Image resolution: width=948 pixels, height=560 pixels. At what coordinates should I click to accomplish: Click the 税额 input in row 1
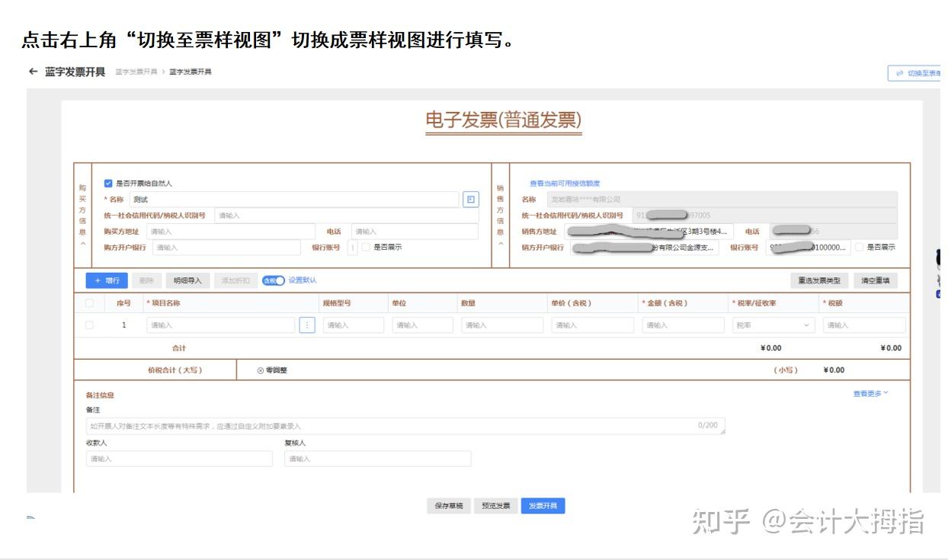(864, 325)
